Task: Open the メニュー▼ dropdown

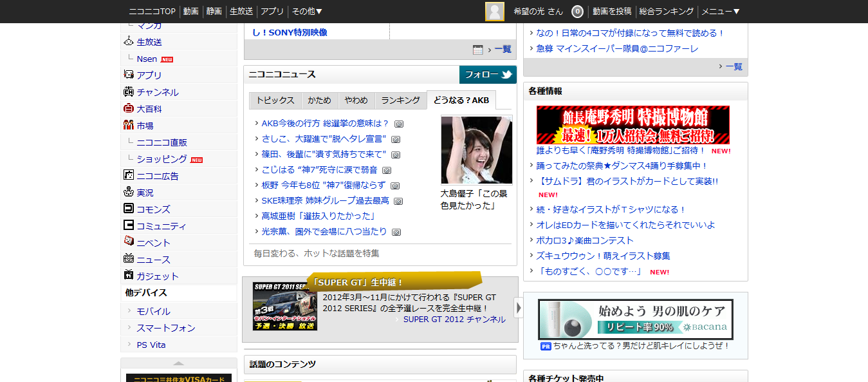Action: coord(721,12)
